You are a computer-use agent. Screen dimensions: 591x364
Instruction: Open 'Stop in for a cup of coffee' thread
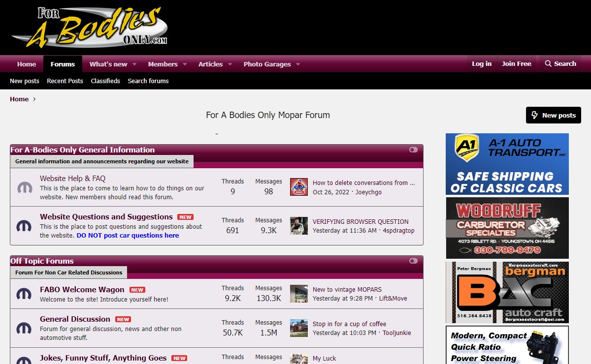(349, 324)
